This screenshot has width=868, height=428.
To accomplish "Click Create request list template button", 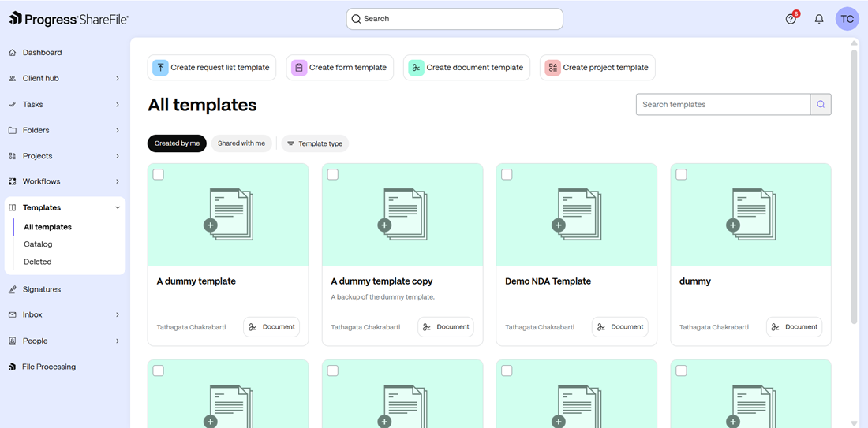I will click(x=211, y=68).
